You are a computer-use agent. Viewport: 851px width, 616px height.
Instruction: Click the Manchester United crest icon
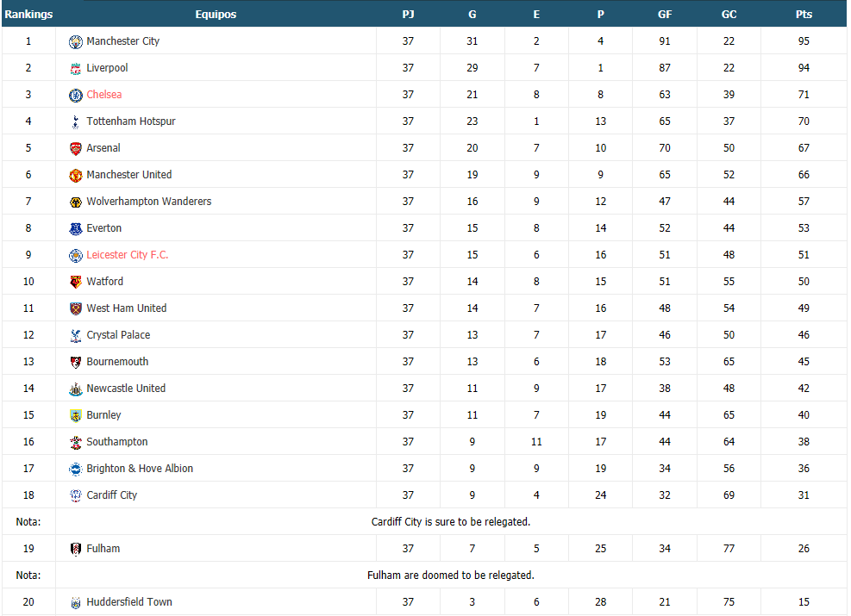[x=75, y=175]
